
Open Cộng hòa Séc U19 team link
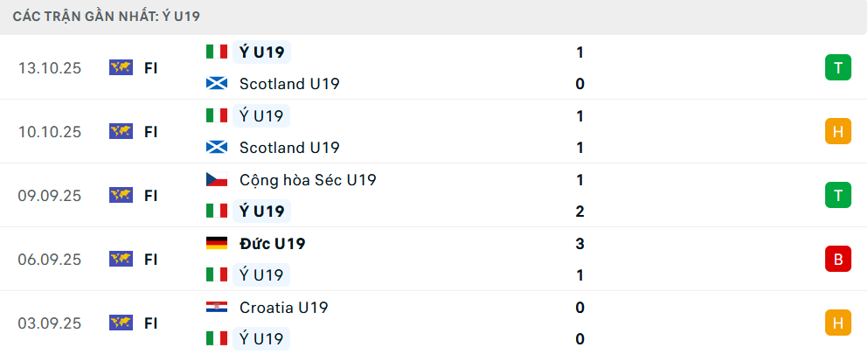click(x=308, y=179)
